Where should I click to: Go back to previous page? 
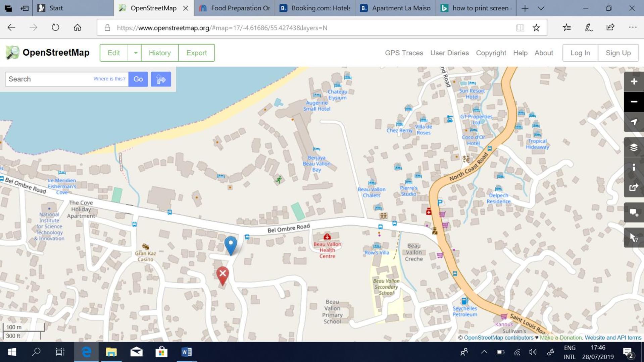(x=11, y=27)
